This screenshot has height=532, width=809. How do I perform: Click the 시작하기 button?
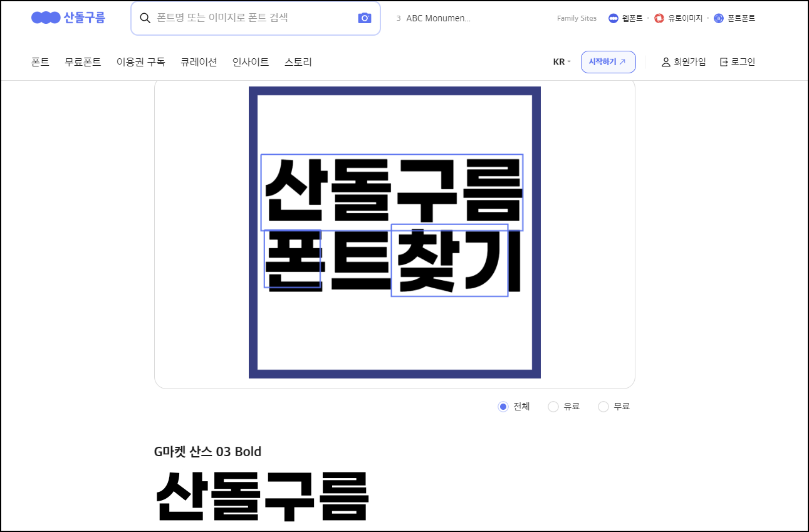click(x=608, y=62)
